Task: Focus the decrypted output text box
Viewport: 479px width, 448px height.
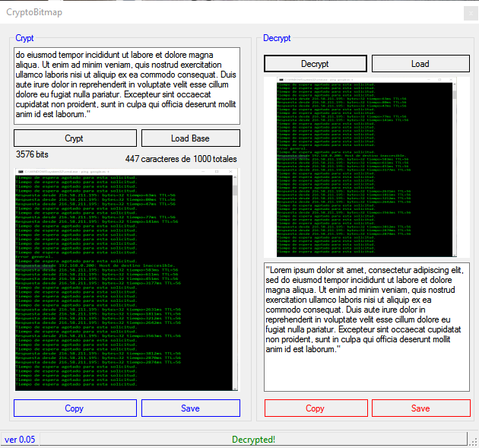Action: [x=366, y=326]
